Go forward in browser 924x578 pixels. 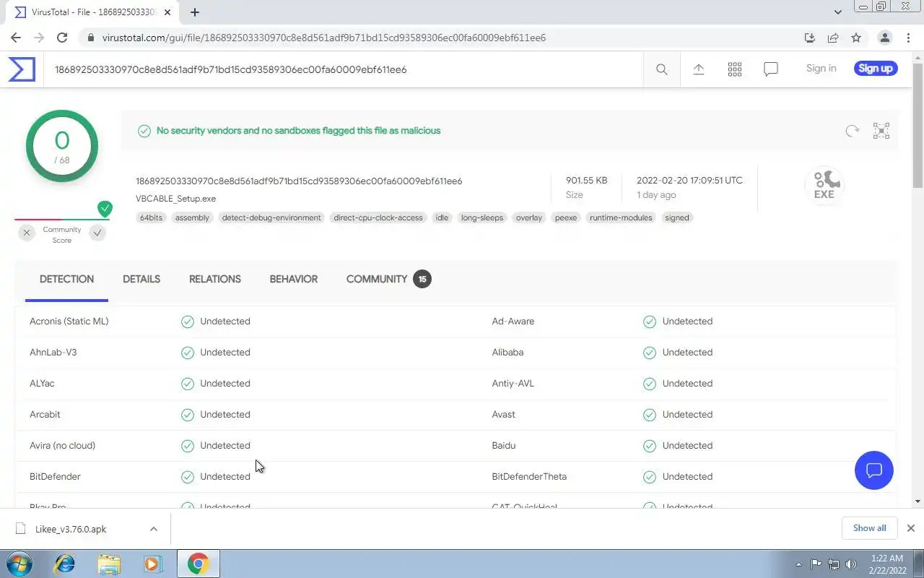tap(39, 38)
